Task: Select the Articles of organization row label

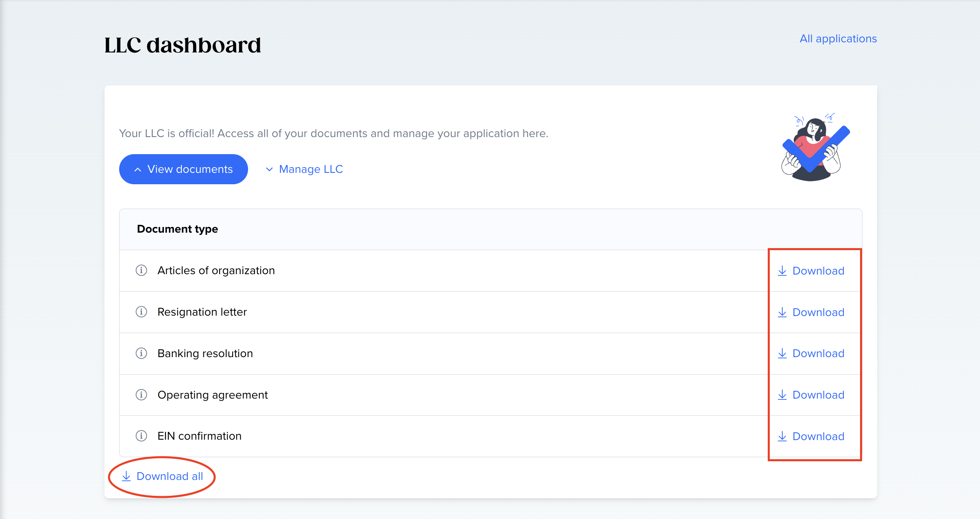Action: (216, 270)
